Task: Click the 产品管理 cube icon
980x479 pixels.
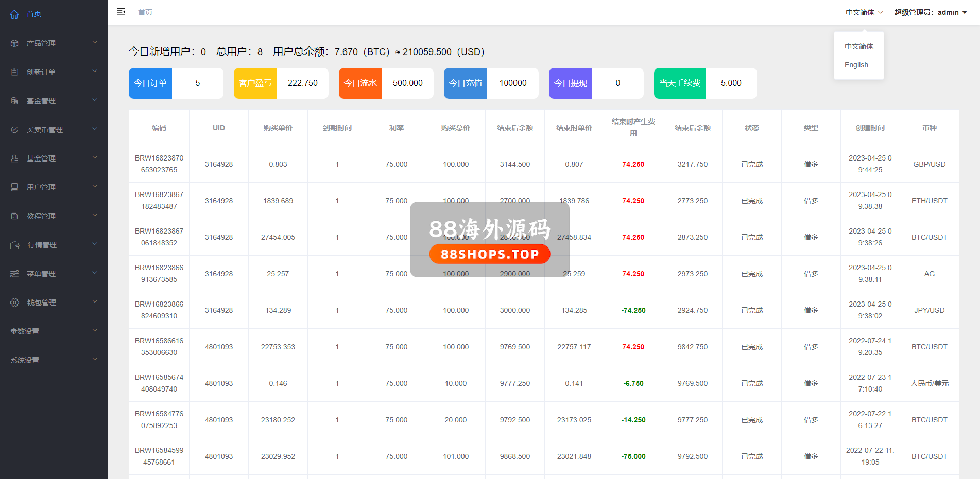Action: pos(14,43)
